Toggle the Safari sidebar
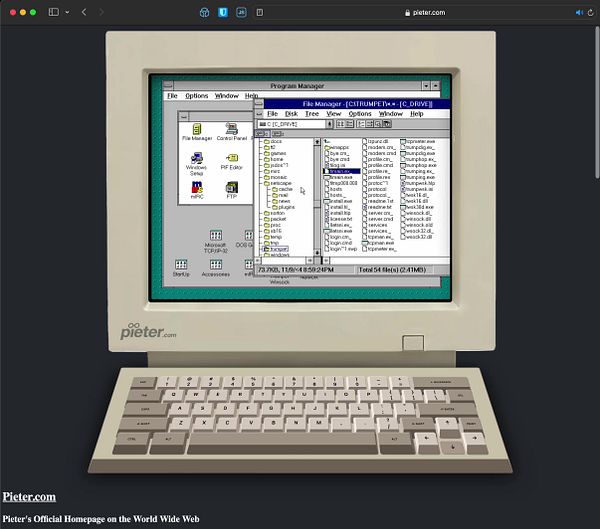Viewport: 600px width, 529px height. pos(54,12)
